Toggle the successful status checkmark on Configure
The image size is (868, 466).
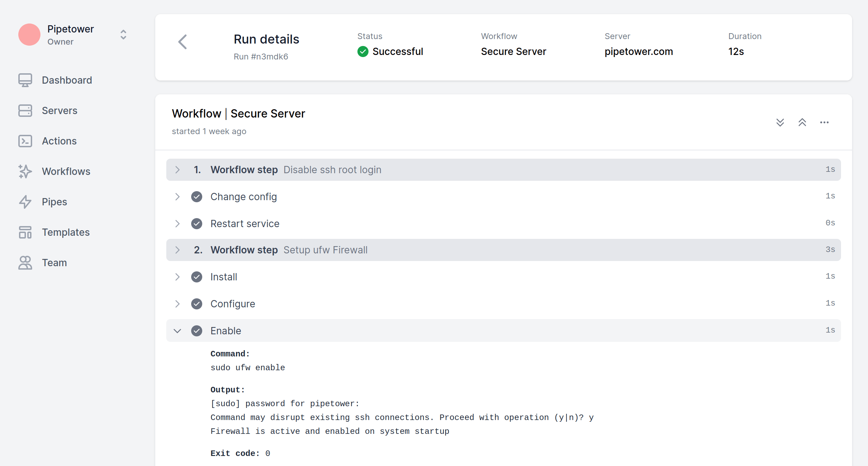click(197, 304)
